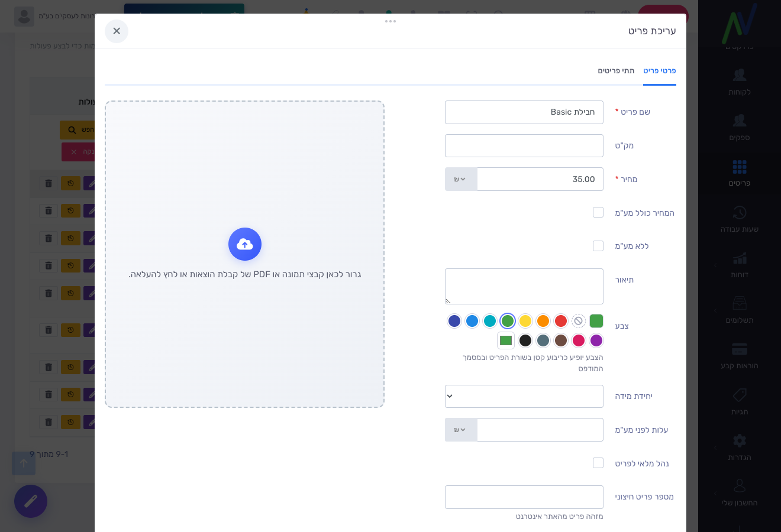781x532 pixels.
Task: Open the price currency dropdown
Action: point(461,179)
